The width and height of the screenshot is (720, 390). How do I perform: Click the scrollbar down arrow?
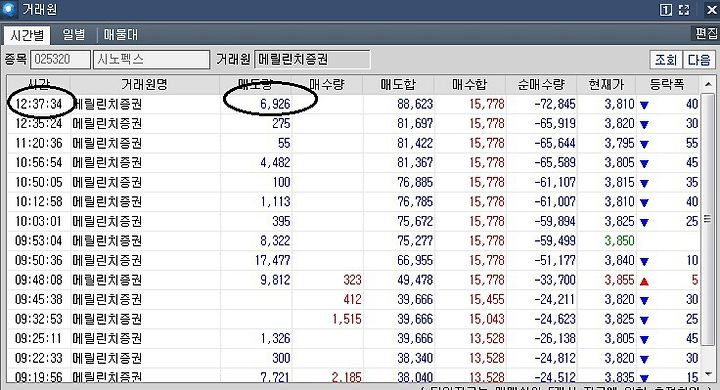click(x=709, y=373)
